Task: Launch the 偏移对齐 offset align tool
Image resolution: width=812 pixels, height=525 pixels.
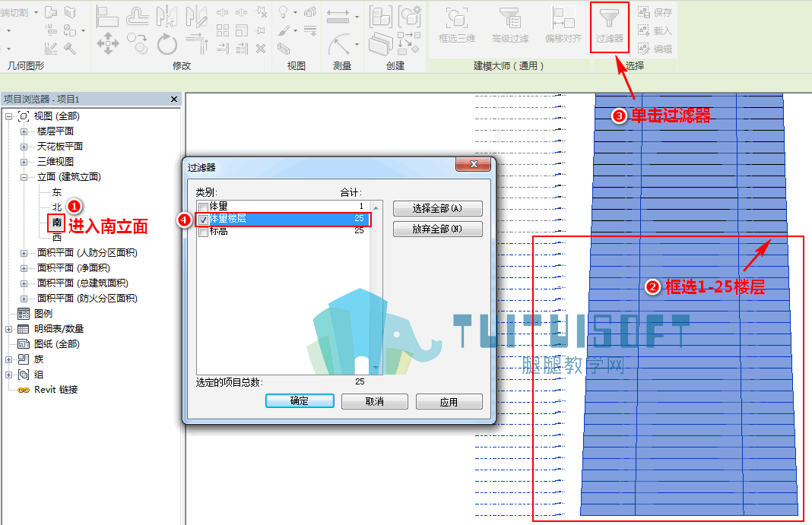Action: point(563,25)
